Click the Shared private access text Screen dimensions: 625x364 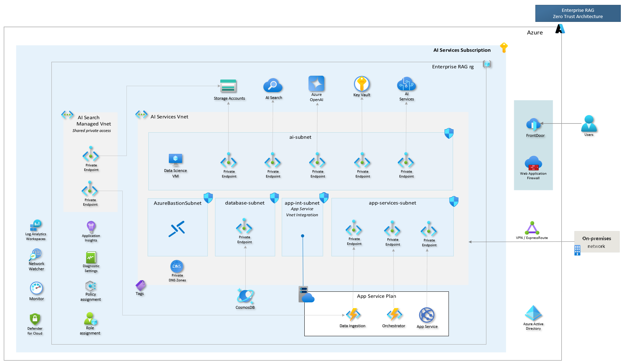click(x=92, y=131)
